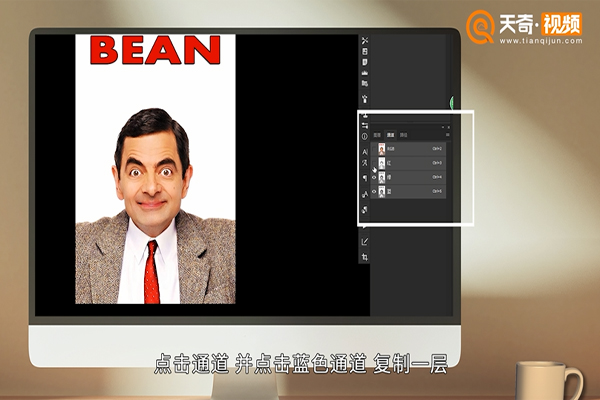Screen dimensions: 600x400
Task: Open the crossed brush and wrench tool presets icon
Action: point(365,40)
